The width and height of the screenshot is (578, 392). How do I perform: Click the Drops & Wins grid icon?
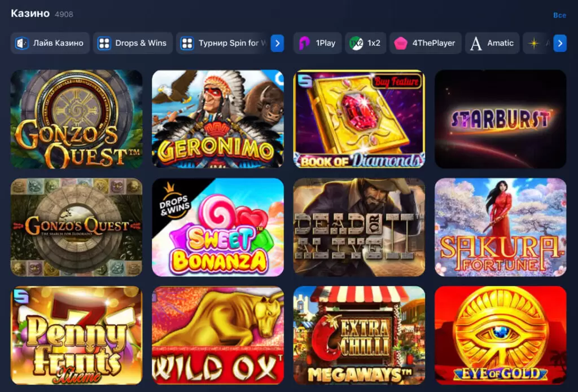coord(104,43)
